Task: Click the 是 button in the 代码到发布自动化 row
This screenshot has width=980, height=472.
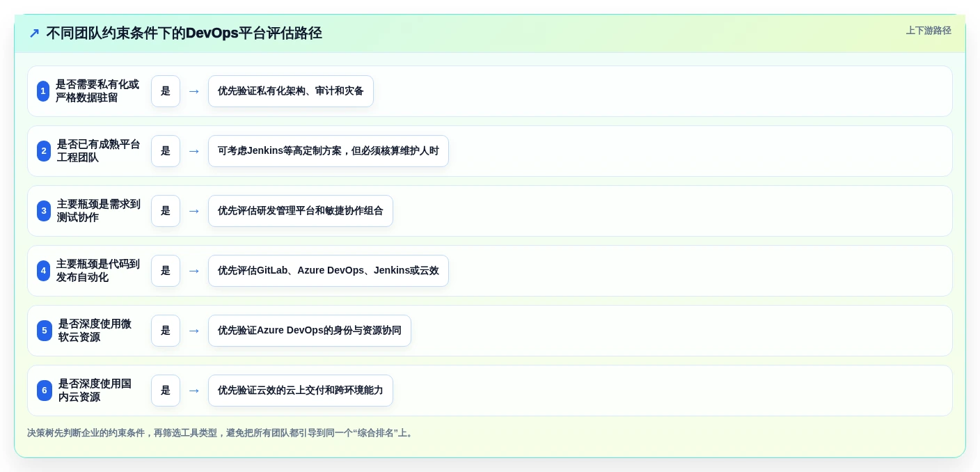Action: (x=166, y=271)
